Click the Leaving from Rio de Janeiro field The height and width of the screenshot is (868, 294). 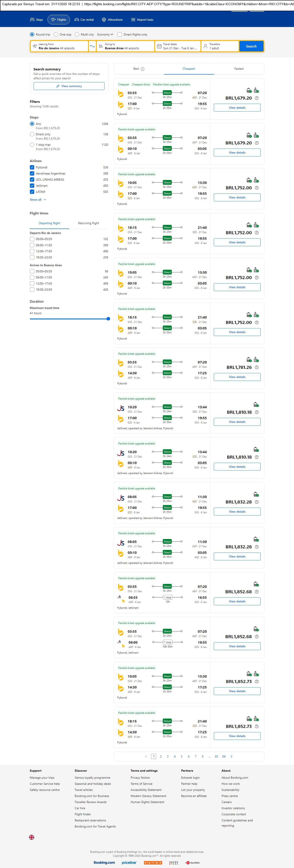click(x=59, y=46)
